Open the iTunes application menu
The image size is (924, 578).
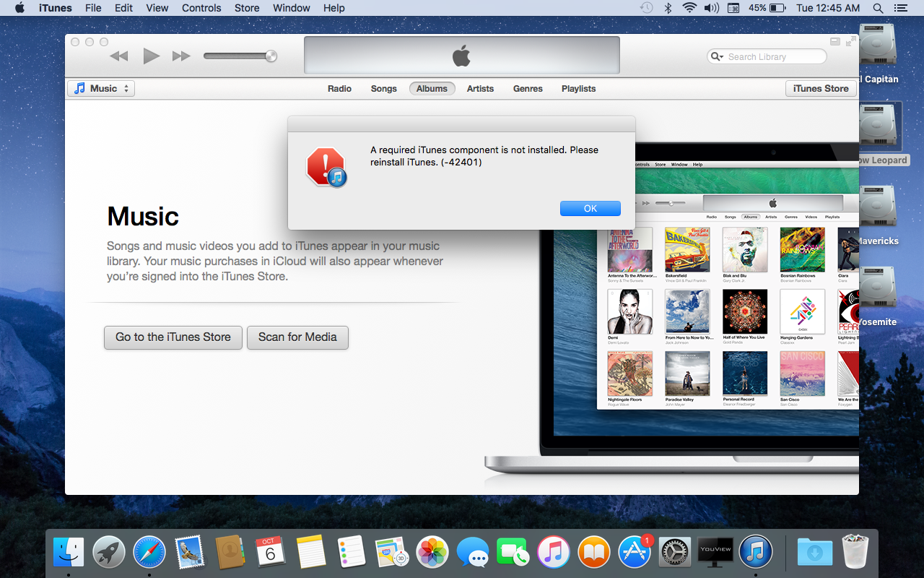56,8
